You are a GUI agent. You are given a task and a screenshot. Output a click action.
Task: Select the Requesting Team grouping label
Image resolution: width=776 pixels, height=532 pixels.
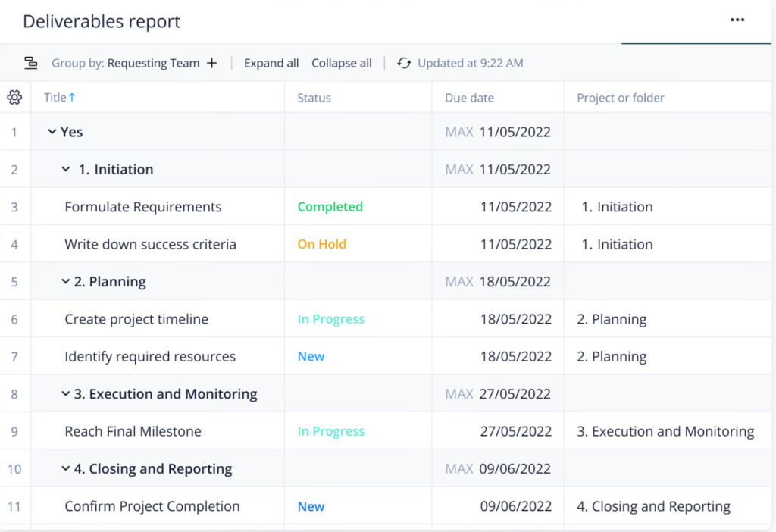point(155,63)
